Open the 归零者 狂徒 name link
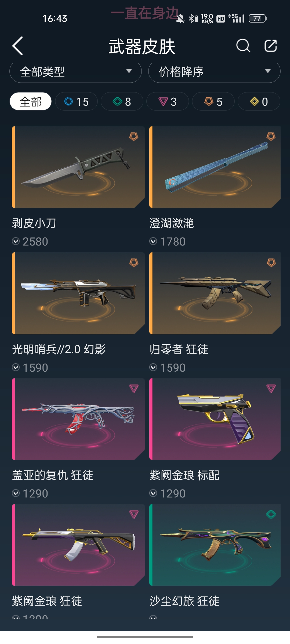Image resolution: width=290 pixels, height=644 pixels. click(179, 349)
